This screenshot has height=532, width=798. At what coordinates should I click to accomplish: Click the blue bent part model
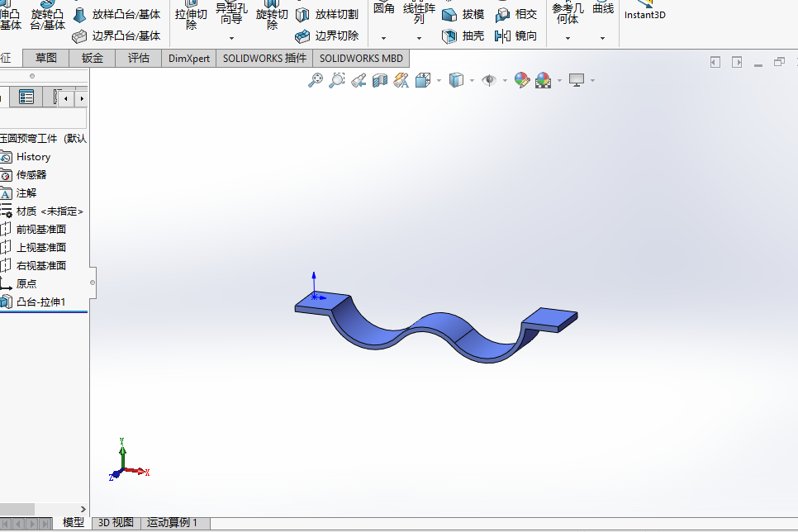(436, 328)
